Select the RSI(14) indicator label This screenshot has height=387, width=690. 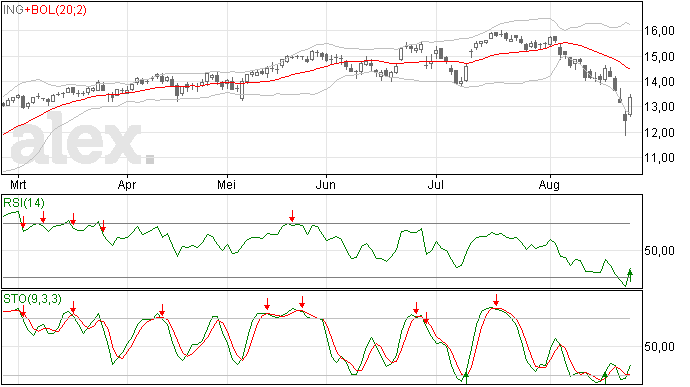pos(24,203)
